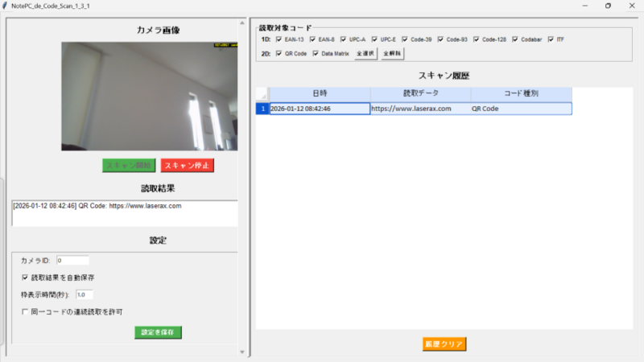Click the left panel scrollbar up arrow
This screenshot has width=644, height=362.
[242, 23]
